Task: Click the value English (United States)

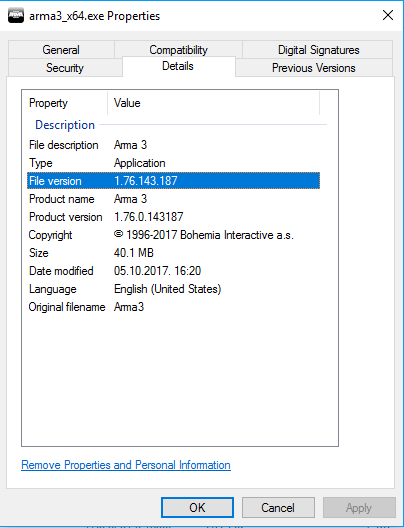Action: pyautogui.click(x=168, y=289)
